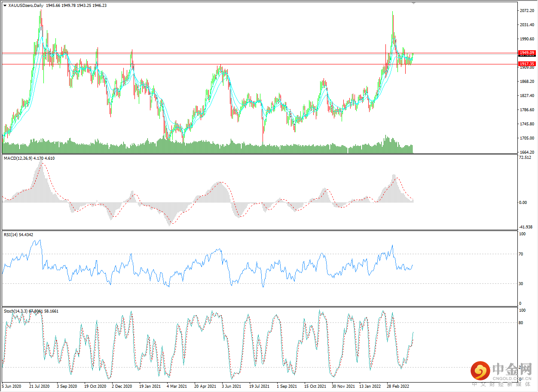
Task: Click the 70 level on RSI scale
Action: point(522,254)
